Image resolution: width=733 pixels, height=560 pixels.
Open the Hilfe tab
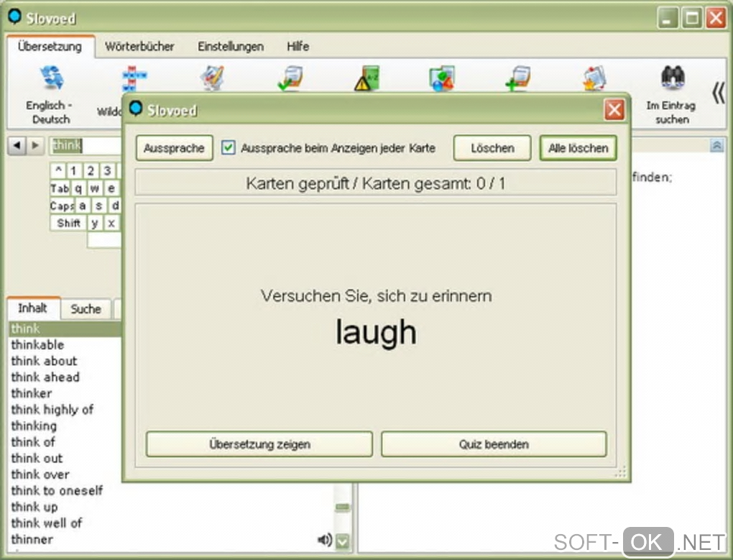[298, 46]
